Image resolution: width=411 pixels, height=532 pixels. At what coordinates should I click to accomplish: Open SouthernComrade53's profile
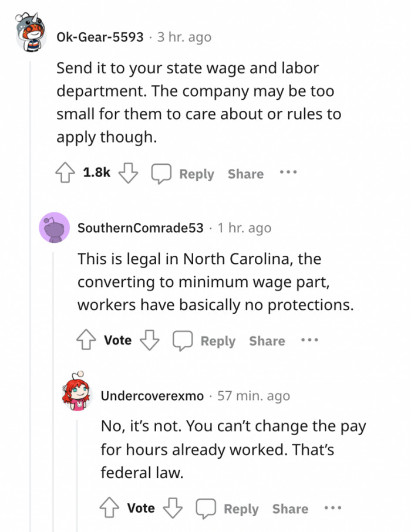point(141,228)
